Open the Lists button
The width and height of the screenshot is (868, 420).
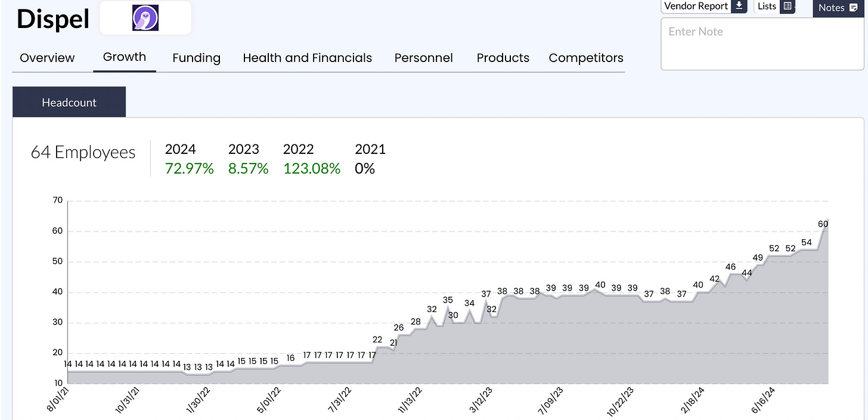[774, 6]
